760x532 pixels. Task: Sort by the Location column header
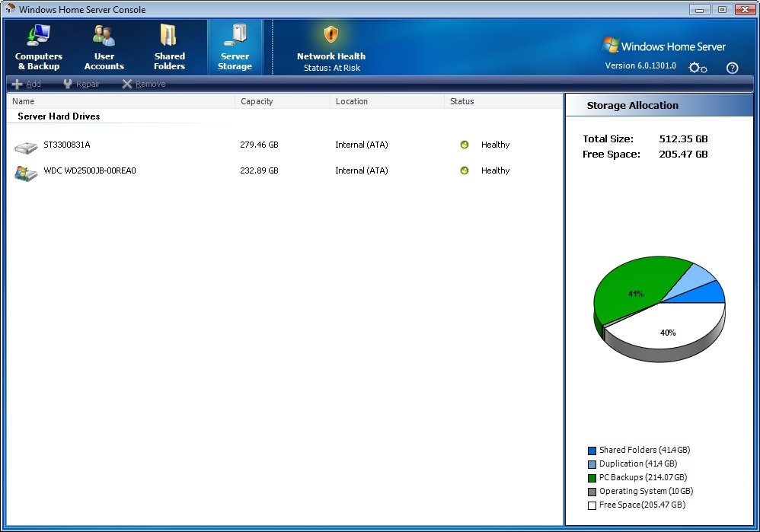tap(388, 101)
